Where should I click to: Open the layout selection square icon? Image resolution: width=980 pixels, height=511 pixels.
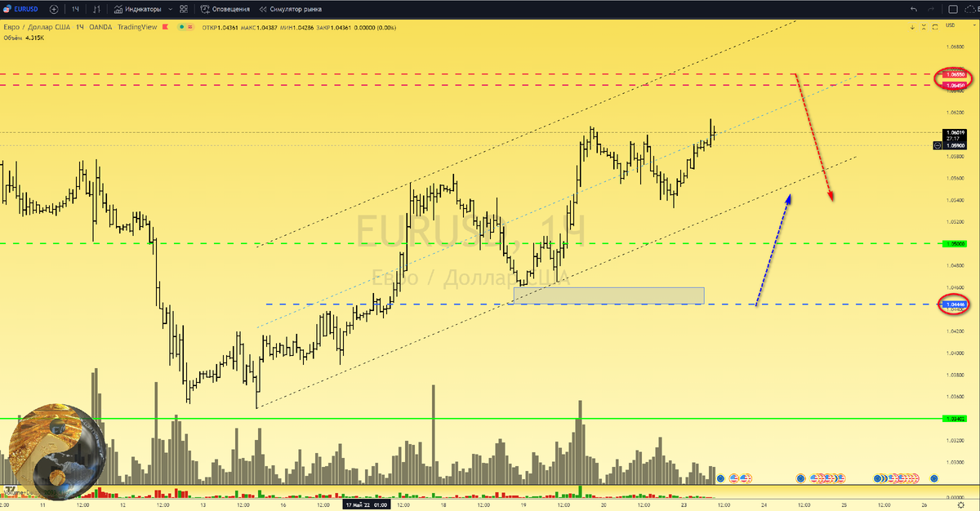[x=953, y=9]
